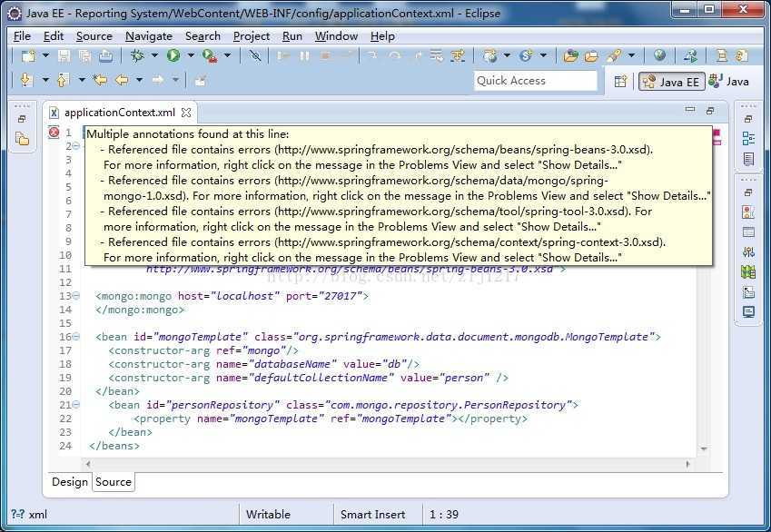Screen dimensions: 771x532
Task: Click the red error marker on line 1
Action: (x=54, y=132)
